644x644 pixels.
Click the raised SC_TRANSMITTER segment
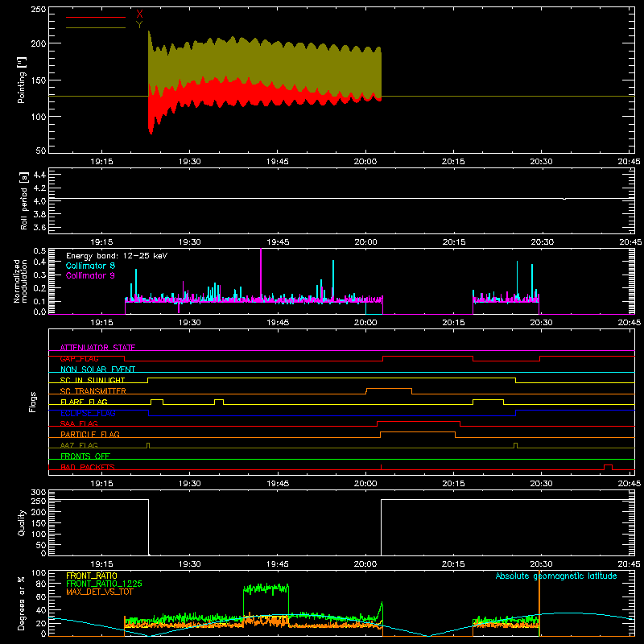point(389,389)
